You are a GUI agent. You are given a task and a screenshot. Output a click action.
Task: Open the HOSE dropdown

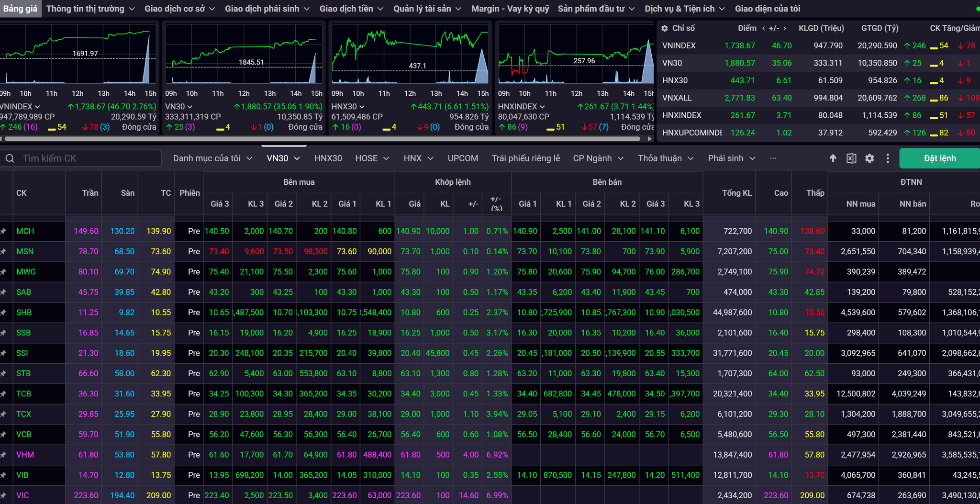click(x=372, y=158)
